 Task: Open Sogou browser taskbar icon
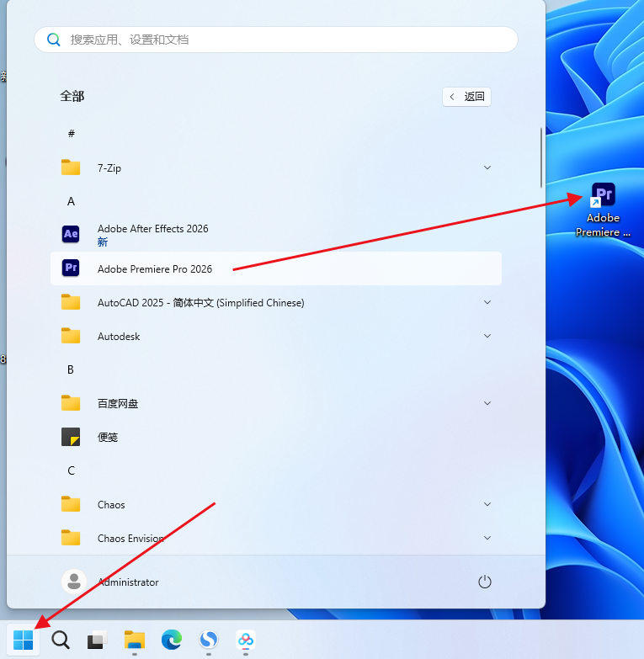click(x=209, y=640)
